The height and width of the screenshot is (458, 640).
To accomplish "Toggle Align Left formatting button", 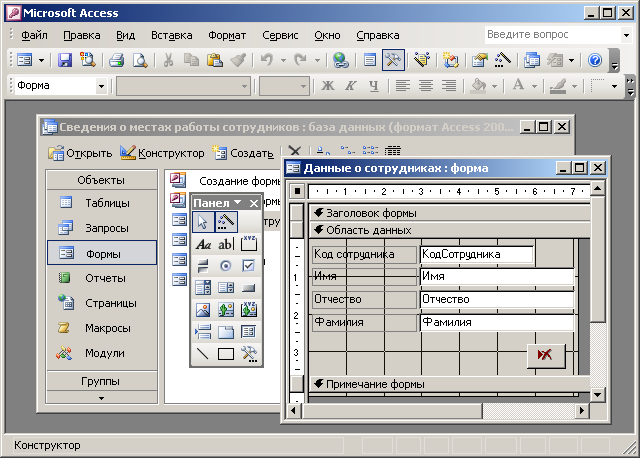I will 403,86.
